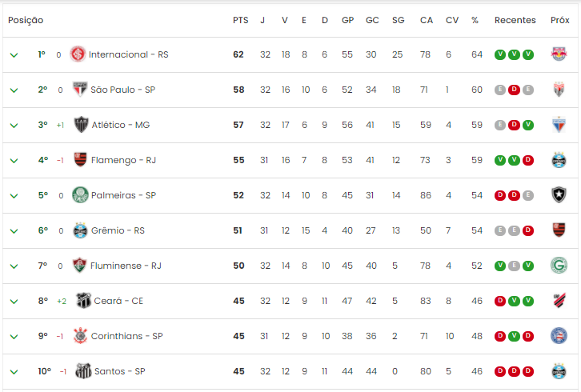Click the Recentes column header
This screenshot has height=392, width=581.
(515, 20)
